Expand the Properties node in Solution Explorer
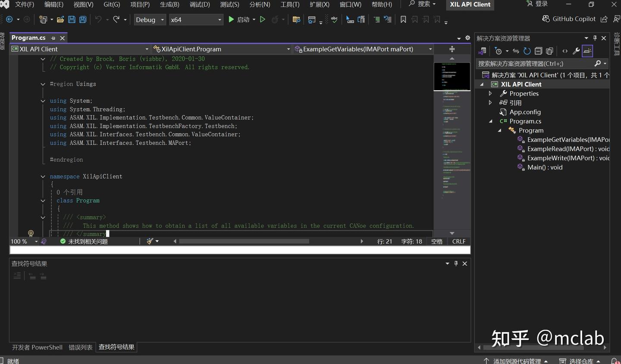Screen dimensions: 621x364 click(490, 94)
